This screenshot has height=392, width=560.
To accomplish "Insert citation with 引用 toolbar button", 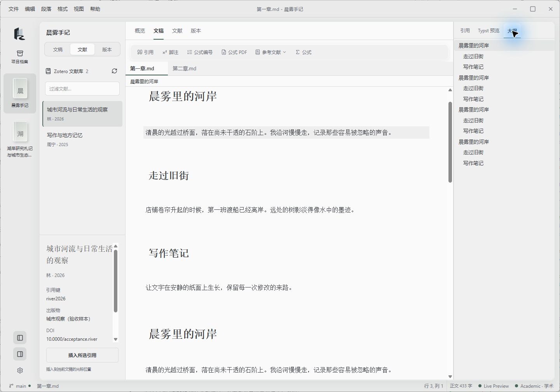I will point(145,52).
